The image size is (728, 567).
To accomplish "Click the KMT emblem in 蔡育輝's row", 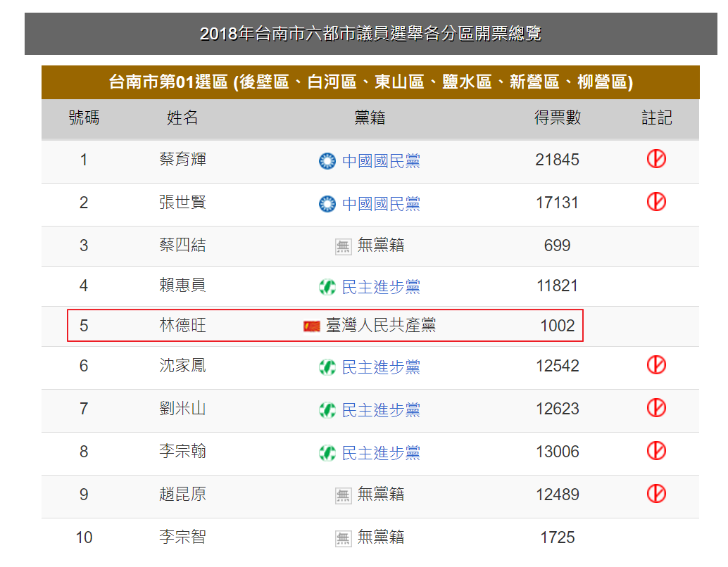I will pyautogui.click(x=327, y=161).
